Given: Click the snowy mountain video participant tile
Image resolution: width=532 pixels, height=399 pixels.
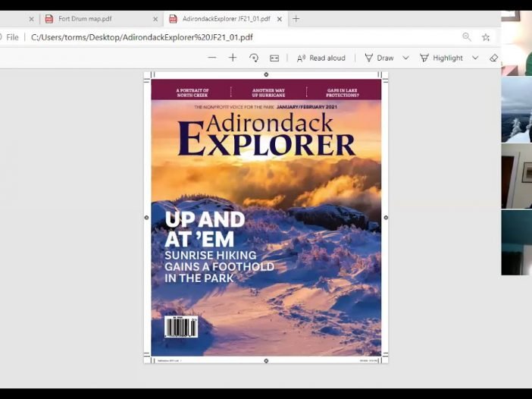Looking at the screenshot, I should click(516, 109).
